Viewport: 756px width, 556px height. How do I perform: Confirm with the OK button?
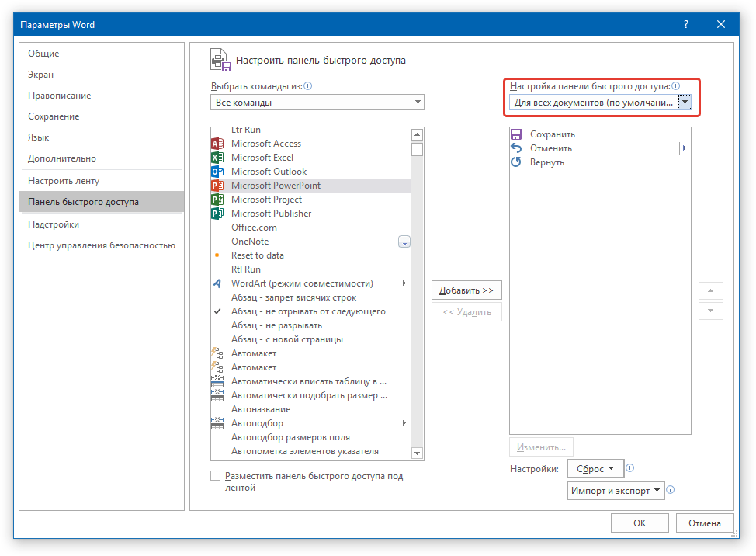[x=640, y=523]
